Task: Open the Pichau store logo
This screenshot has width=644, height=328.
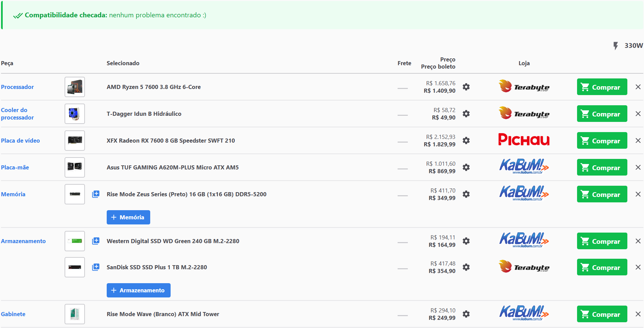Action: pos(524,140)
